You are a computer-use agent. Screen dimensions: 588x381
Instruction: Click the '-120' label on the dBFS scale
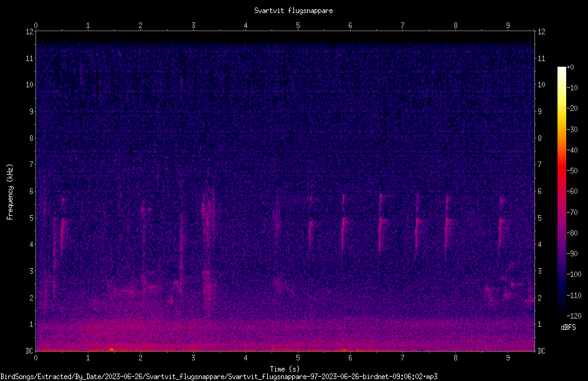coord(574,316)
